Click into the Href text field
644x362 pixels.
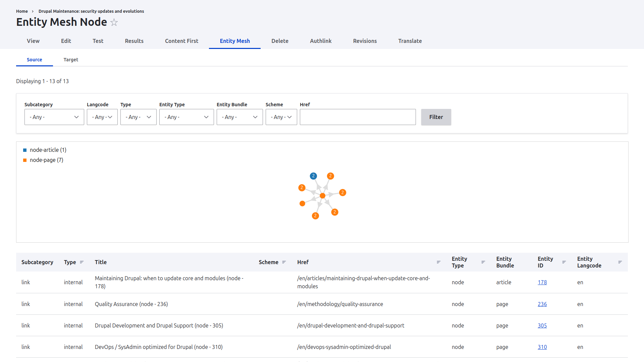pyautogui.click(x=358, y=117)
